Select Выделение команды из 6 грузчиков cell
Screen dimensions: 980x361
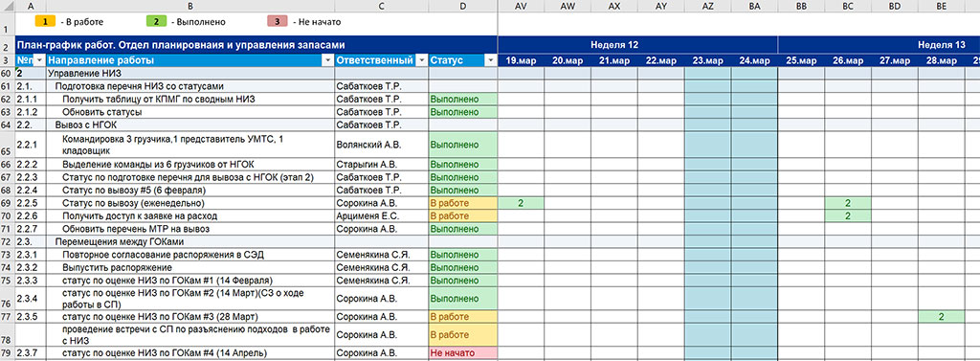(190, 164)
